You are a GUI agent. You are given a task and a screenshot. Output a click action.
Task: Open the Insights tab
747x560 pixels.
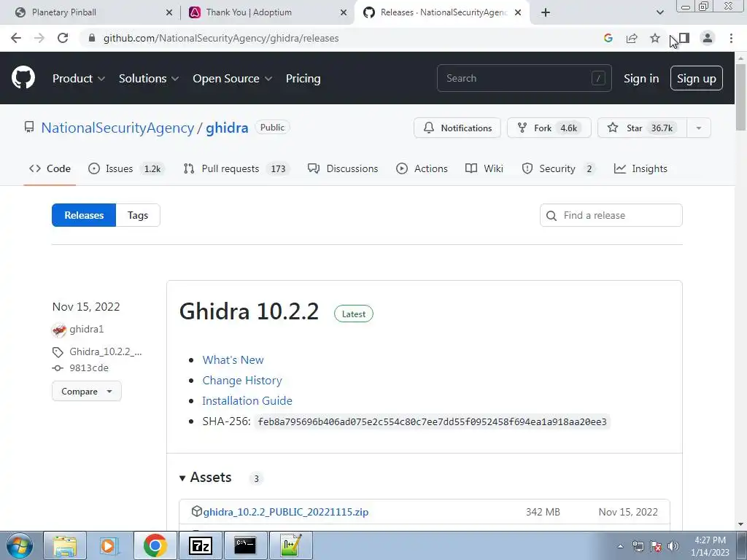640,168
